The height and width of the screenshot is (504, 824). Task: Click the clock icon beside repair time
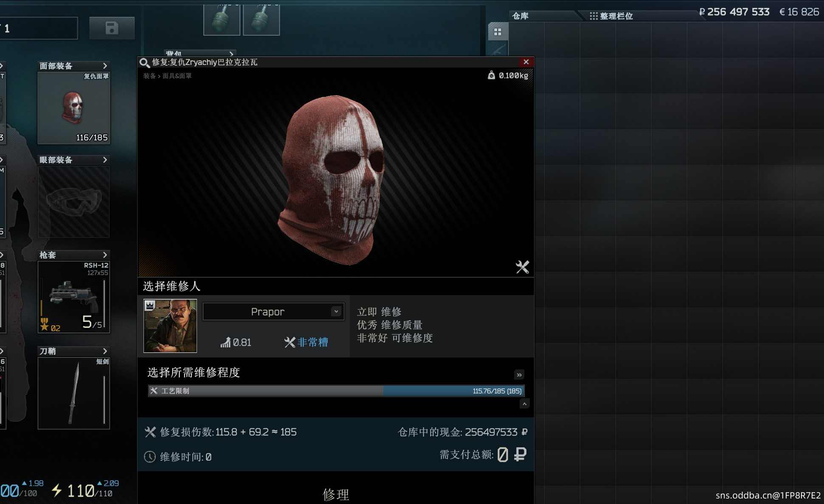pos(150,457)
